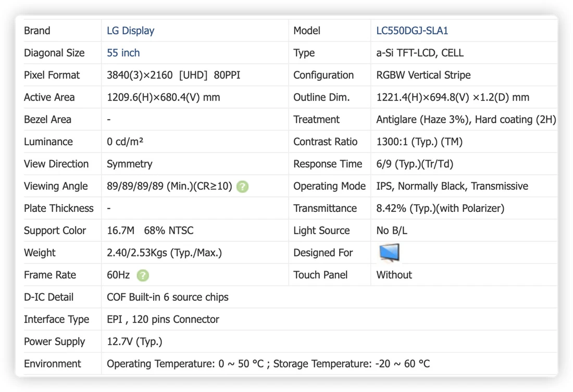This screenshot has width=573, height=392.
Task: Open the LC550DGJ-SLA1 model link
Action: 412,31
